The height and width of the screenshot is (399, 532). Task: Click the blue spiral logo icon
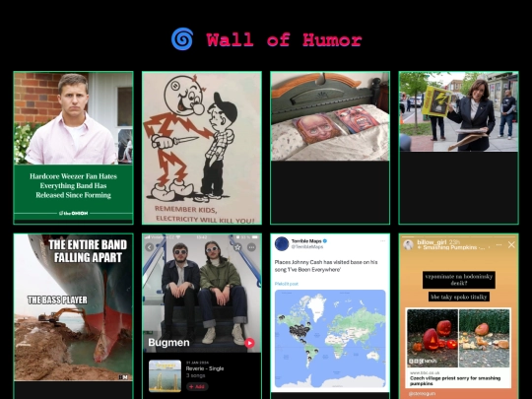[x=182, y=39]
